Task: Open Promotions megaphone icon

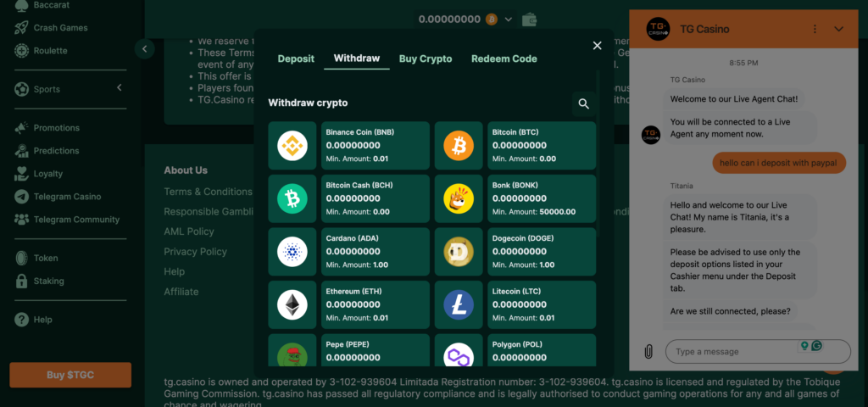Action: (21, 128)
